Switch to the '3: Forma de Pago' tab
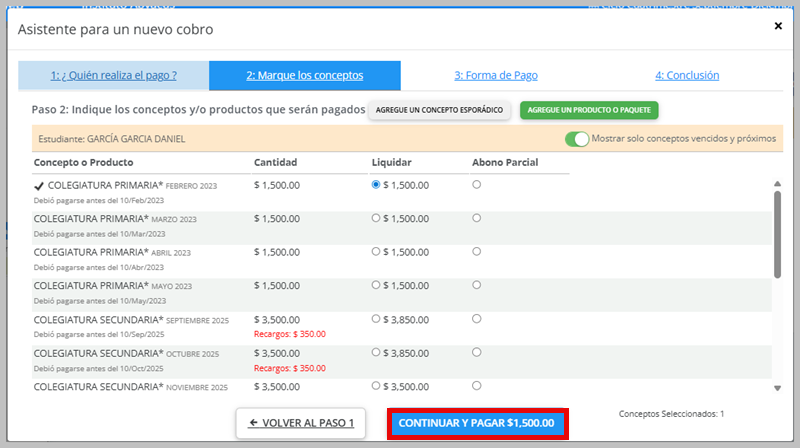 (x=496, y=75)
